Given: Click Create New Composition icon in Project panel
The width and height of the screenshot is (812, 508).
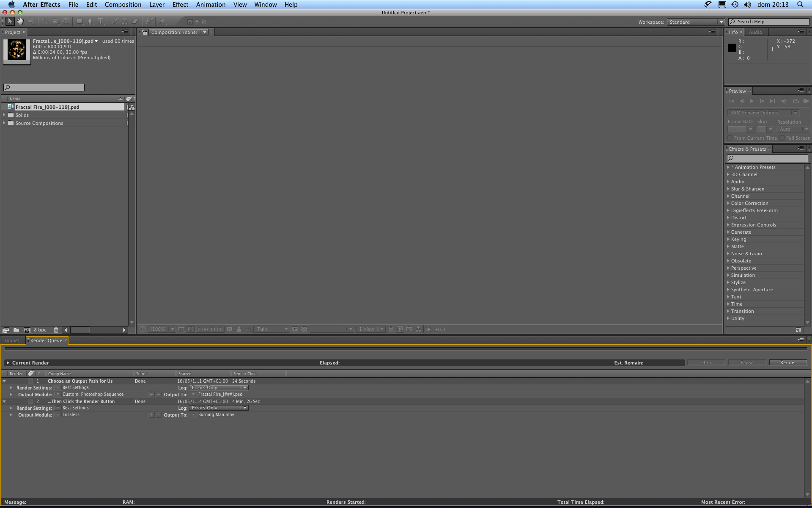Looking at the screenshot, I should (x=27, y=330).
